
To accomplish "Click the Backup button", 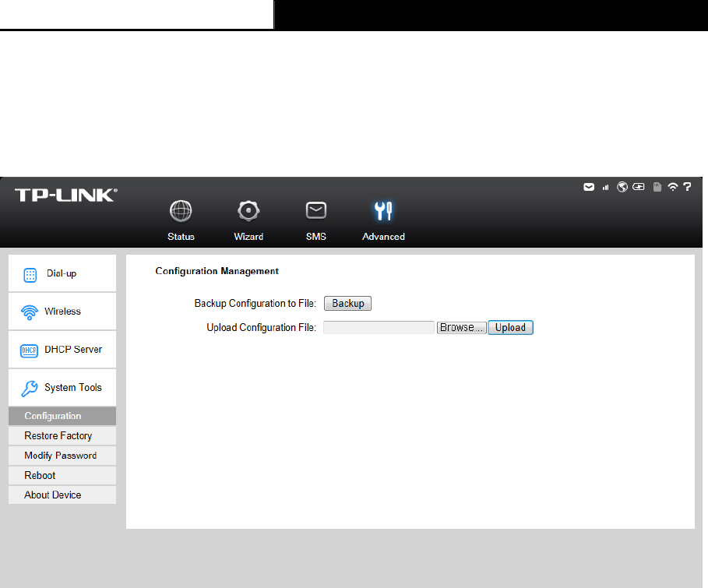I will point(347,304).
